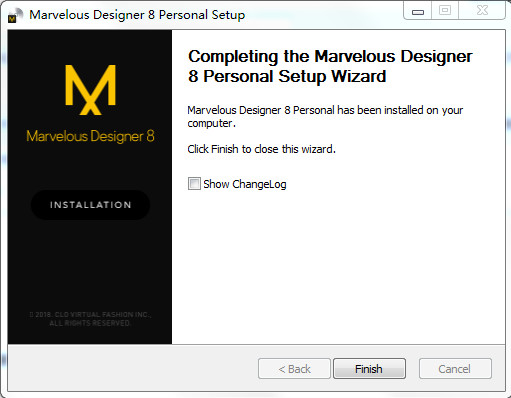Enable the Show ChangeLog checkbox
511x398 pixels.
194,184
